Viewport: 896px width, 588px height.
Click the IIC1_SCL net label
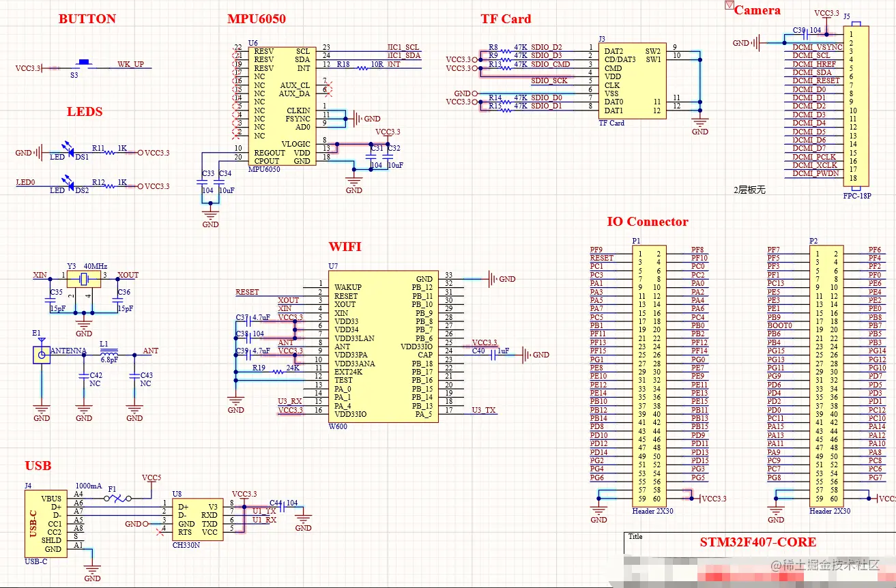[403, 48]
